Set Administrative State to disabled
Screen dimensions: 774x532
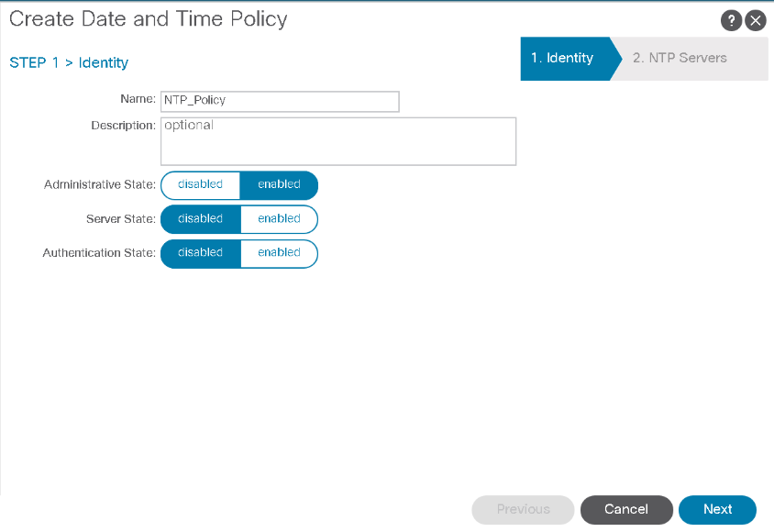[201, 184]
